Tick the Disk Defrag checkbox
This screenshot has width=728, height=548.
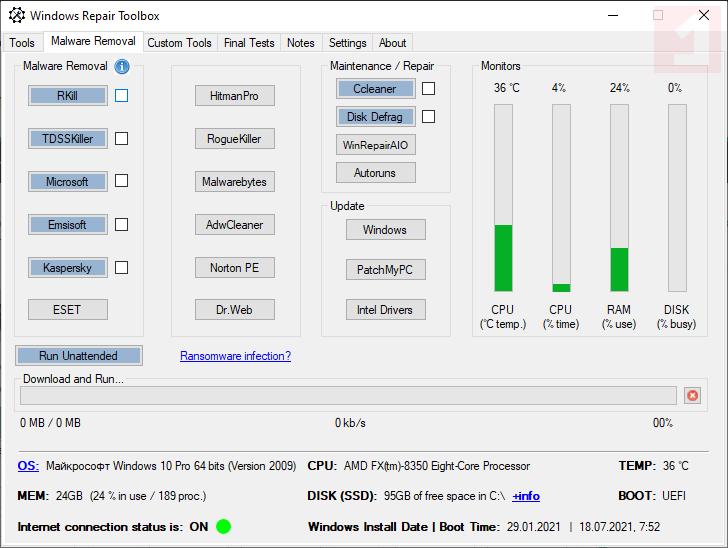429,117
